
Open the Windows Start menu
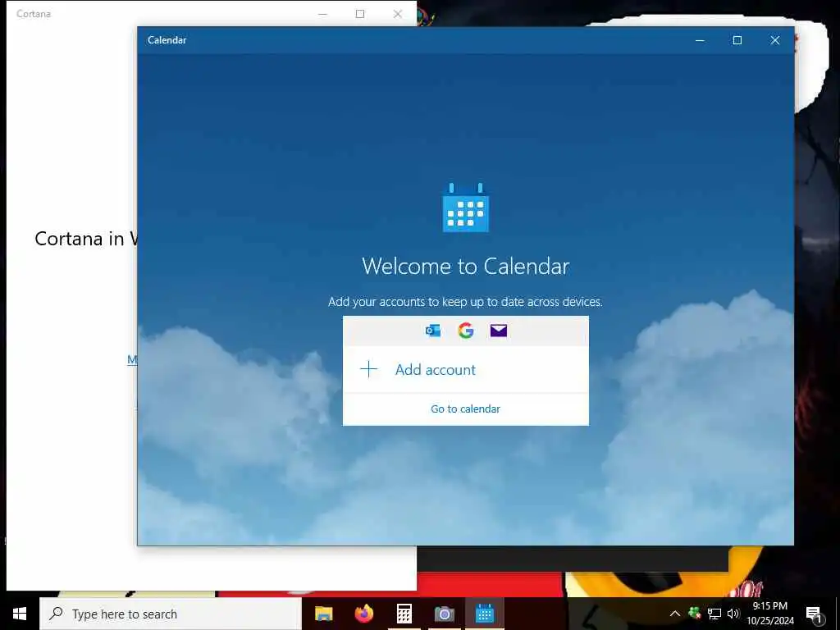coord(20,614)
